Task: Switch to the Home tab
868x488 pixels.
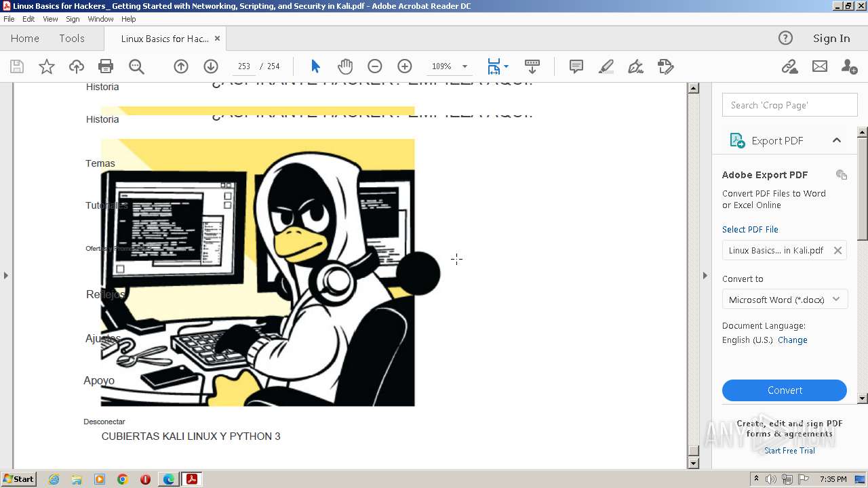Action: [25, 39]
